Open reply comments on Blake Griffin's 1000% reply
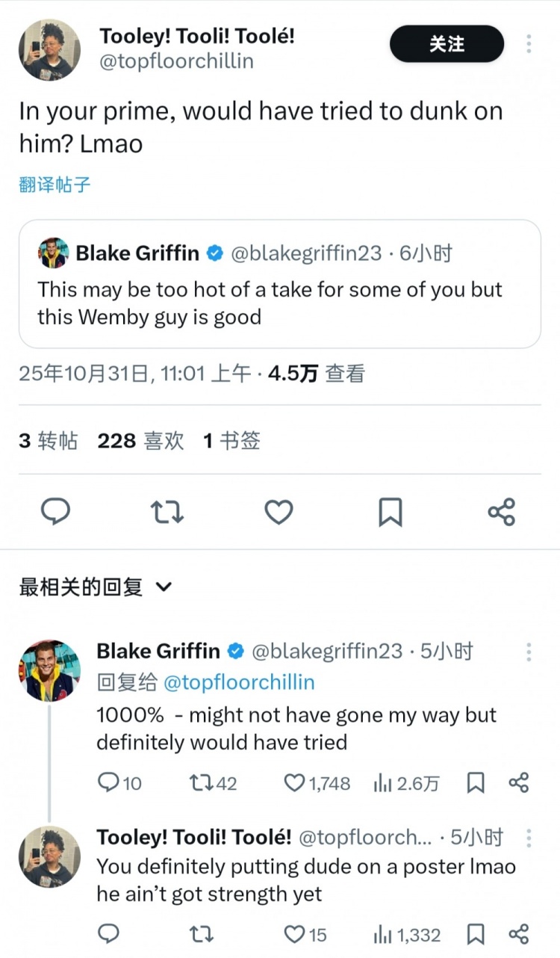The height and width of the screenshot is (958, 560). pos(109,782)
